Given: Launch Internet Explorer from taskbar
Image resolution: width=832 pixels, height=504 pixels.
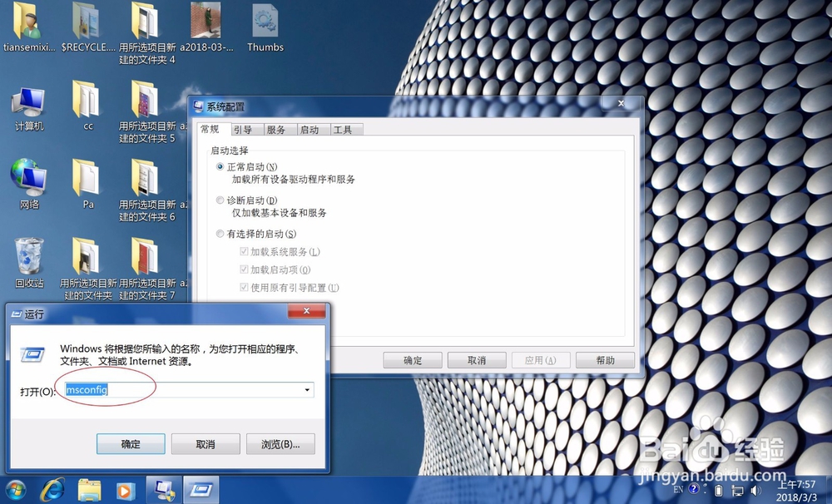Looking at the screenshot, I should [x=53, y=490].
